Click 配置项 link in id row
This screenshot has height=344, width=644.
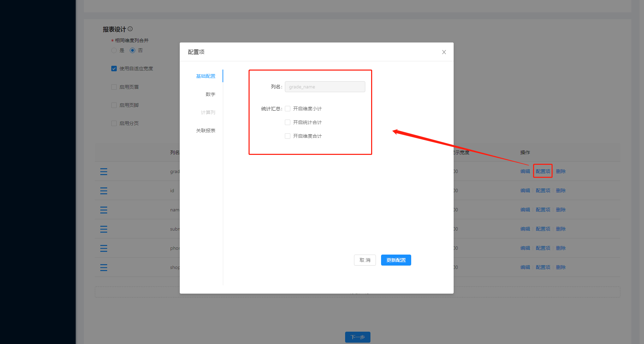pos(543,191)
